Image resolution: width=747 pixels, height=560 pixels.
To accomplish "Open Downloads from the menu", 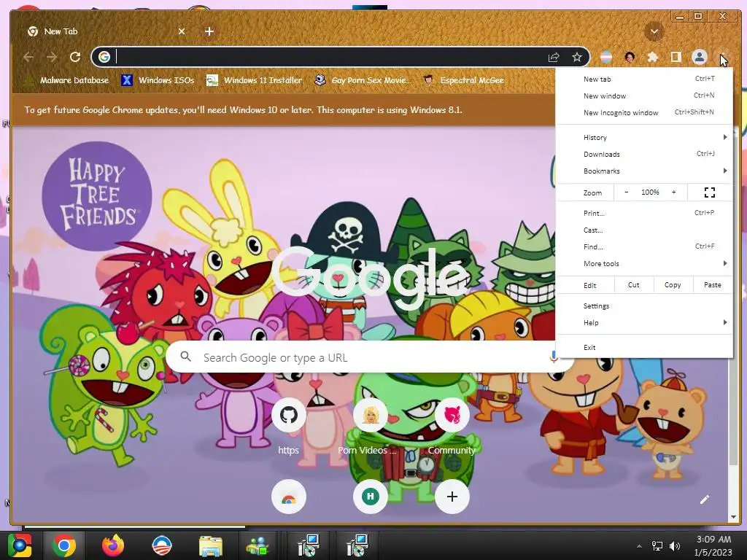I will (644, 155).
